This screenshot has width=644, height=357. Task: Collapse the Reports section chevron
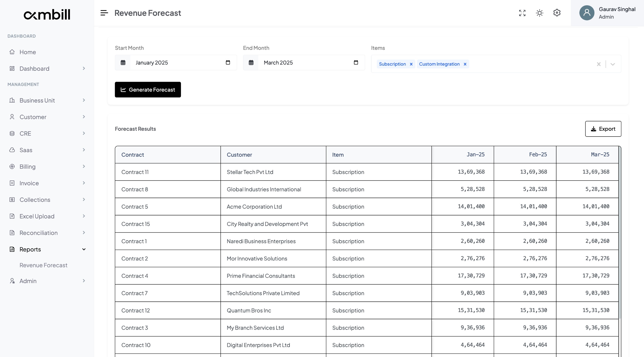84,249
